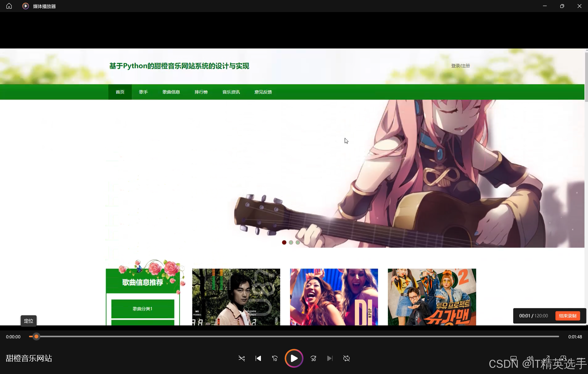Image resolution: width=588 pixels, height=374 pixels.
Task: Click the 登录/注册 link
Action: point(460,66)
